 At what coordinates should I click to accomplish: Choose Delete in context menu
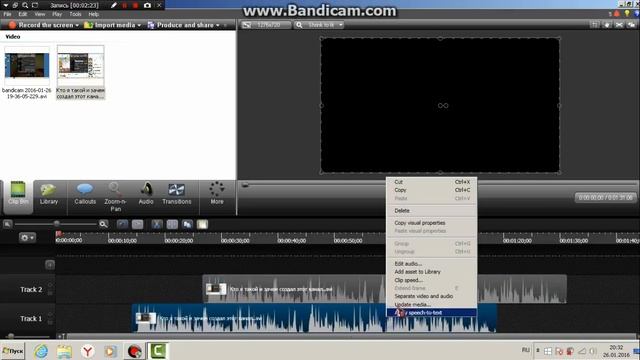click(431, 211)
